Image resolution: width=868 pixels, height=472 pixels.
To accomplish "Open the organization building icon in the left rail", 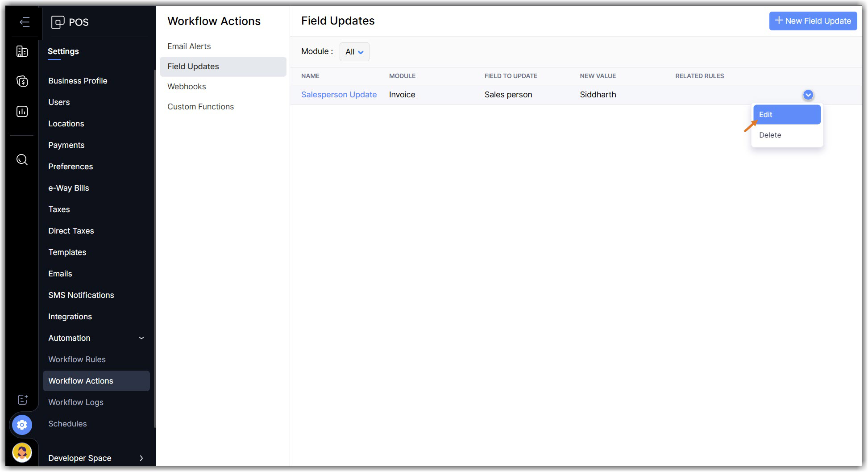I will (22, 51).
